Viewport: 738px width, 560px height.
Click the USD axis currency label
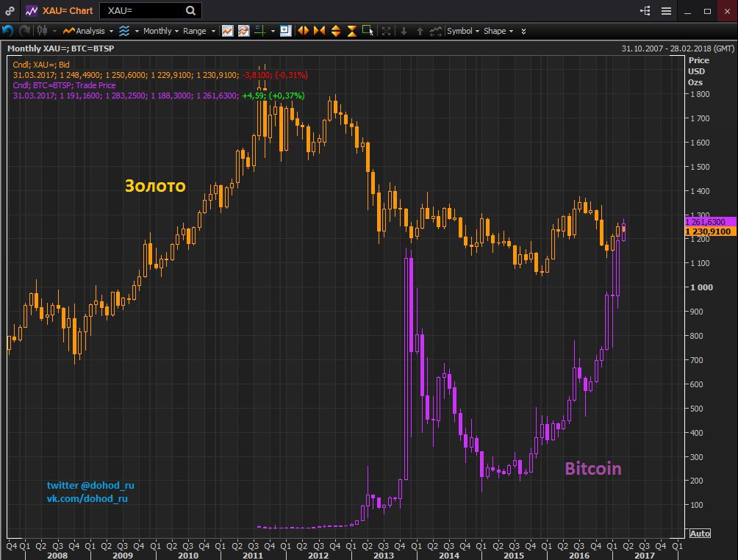pyautogui.click(x=697, y=71)
